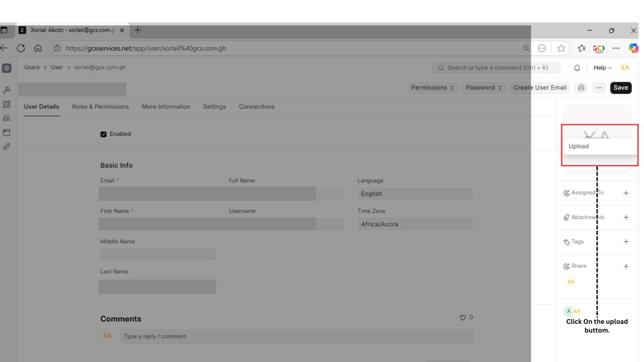Open the tab actions icon beside the tabs
Screen dimensions: 644x362
pyautogui.click(x=4, y=30)
